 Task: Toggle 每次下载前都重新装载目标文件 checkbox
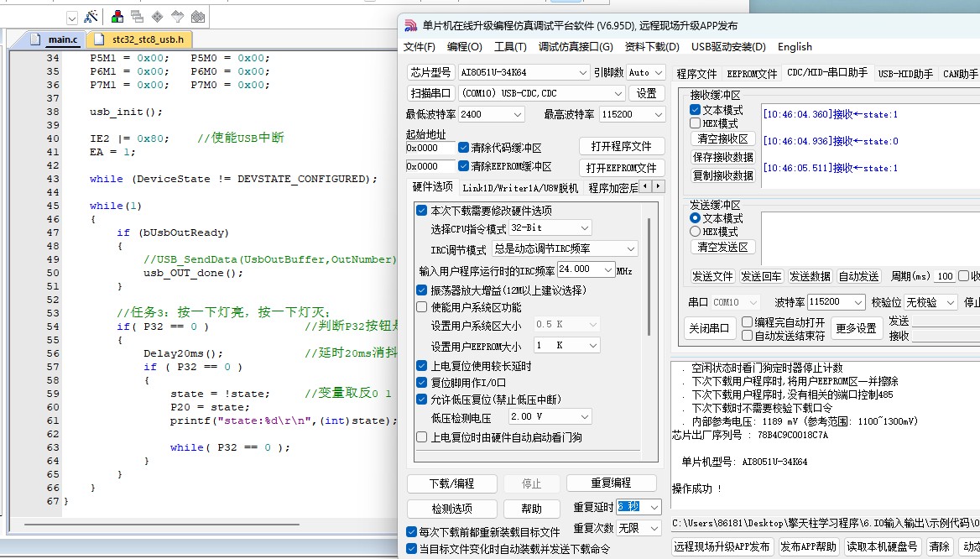(411, 532)
